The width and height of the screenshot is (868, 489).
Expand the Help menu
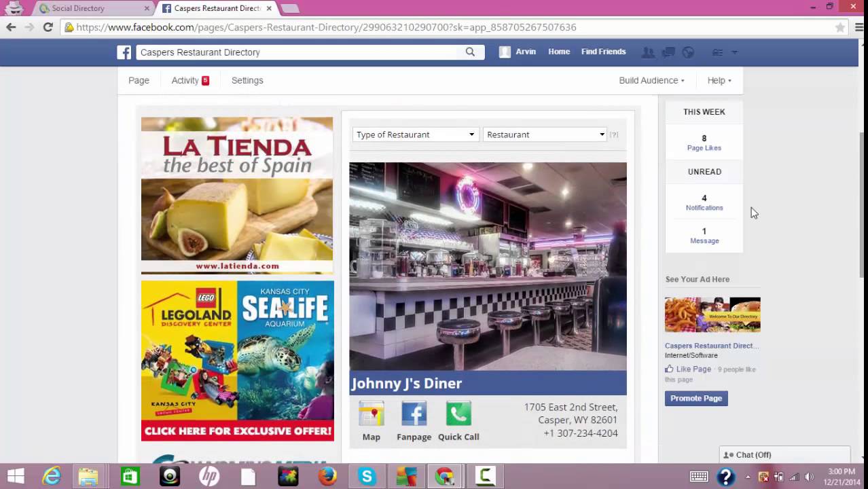tap(719, 80)
